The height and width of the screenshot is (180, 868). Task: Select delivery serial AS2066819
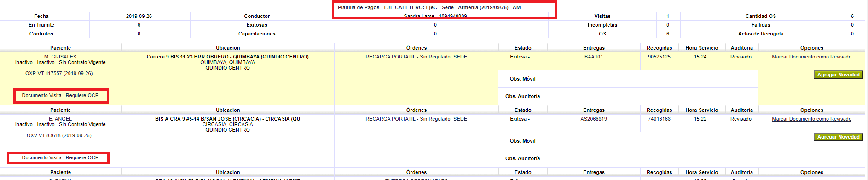(594, 119)
